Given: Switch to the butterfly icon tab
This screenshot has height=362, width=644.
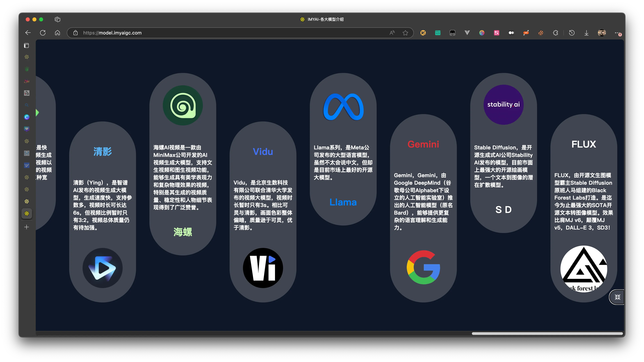Looking at the screenshot, I should point(27,153).
